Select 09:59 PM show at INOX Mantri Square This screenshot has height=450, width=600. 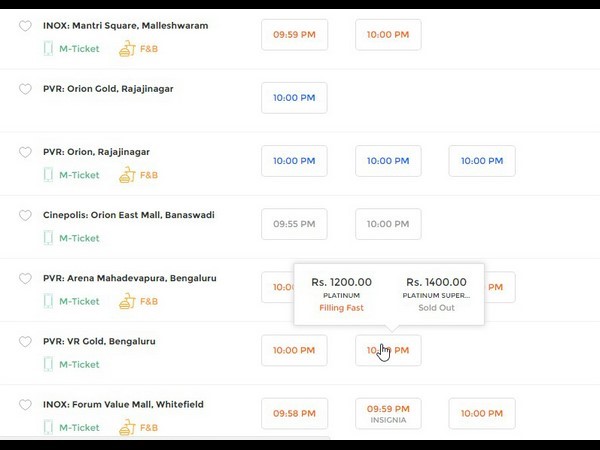pyautogui.click(x=294, y=35)
